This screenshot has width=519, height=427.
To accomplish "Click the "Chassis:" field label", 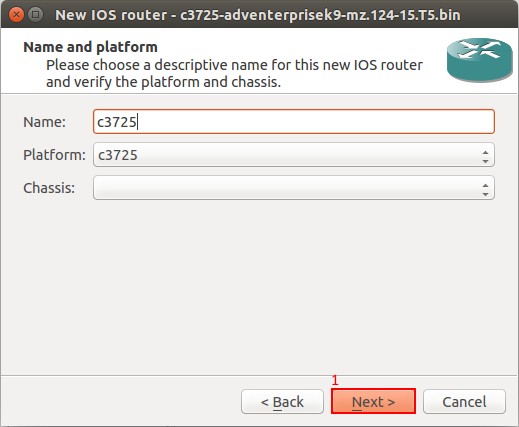I will coord(49,188).
